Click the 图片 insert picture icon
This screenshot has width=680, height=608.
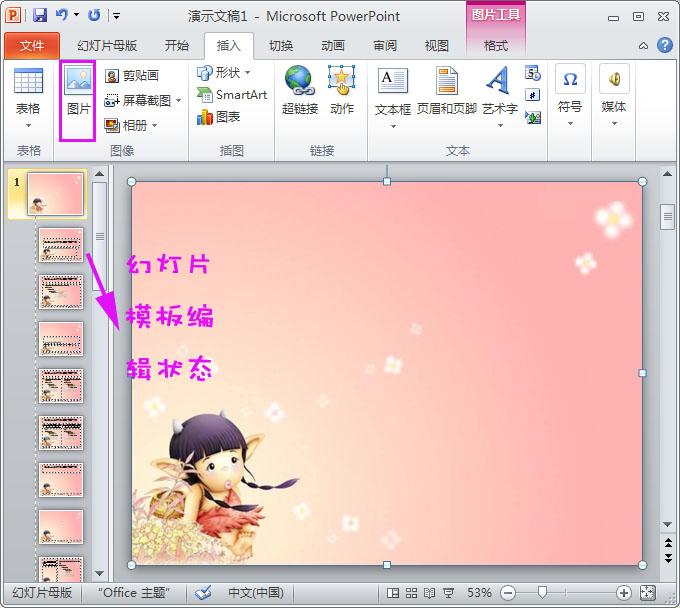(x=78, y=80)
